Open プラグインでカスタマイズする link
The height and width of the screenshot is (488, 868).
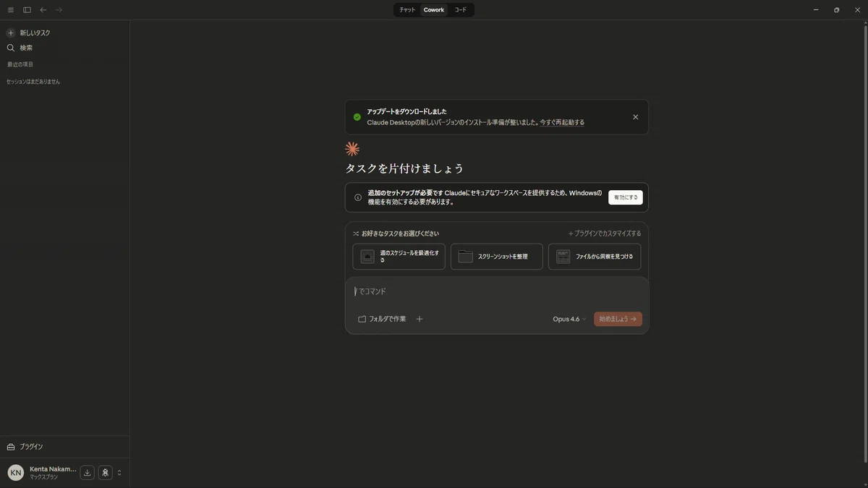(x=605, y=234)
